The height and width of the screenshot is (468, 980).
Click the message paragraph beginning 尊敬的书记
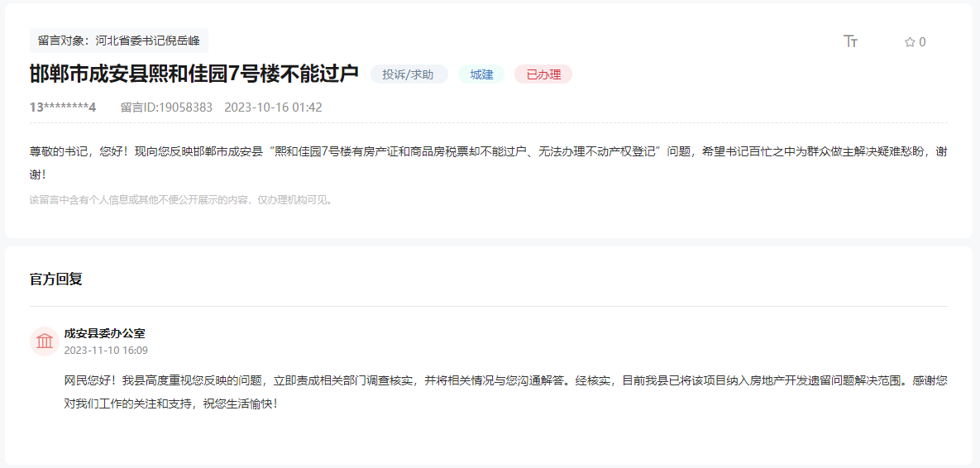pos(489,163)
